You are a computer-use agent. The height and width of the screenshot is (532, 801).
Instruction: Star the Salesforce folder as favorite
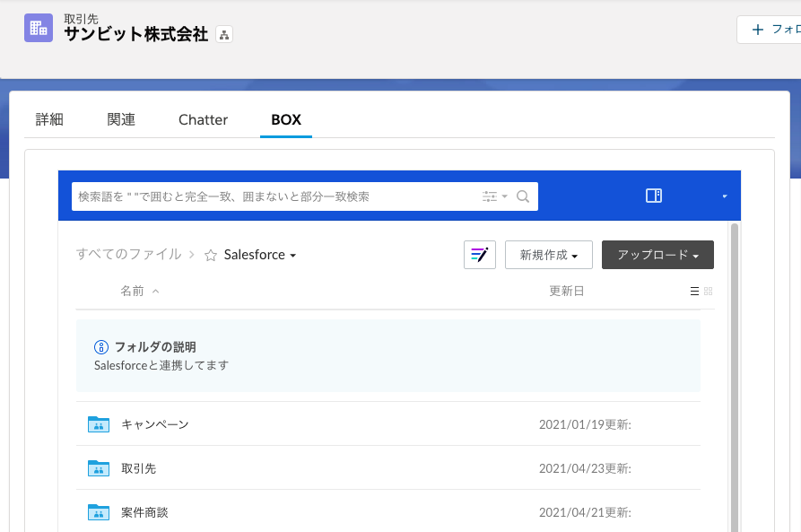211,255
